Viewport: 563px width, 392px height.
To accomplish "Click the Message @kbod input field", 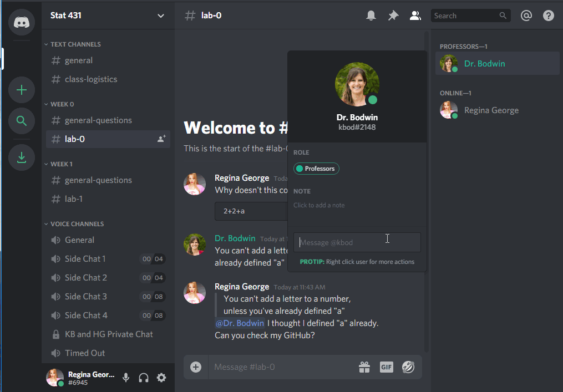I will [357, 242].
